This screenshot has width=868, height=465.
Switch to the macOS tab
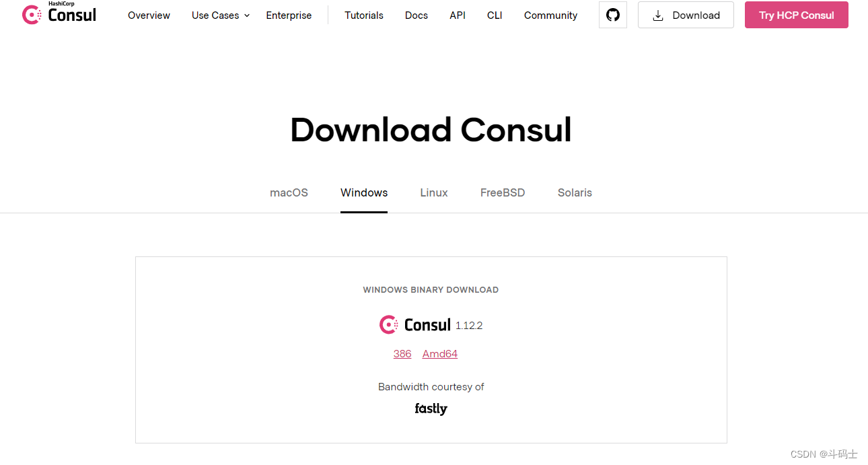pyautogui.click(x=289, y=192)
